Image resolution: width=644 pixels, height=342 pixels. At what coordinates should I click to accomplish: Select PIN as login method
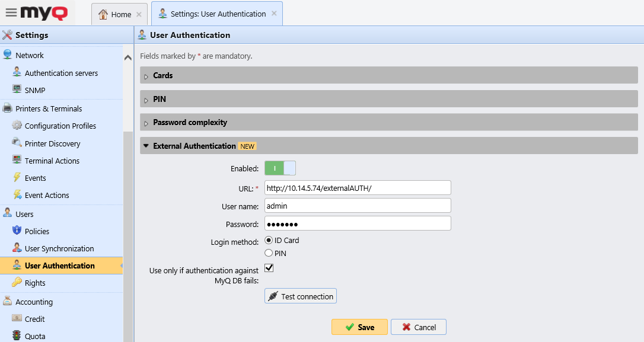tap(269, 252)
